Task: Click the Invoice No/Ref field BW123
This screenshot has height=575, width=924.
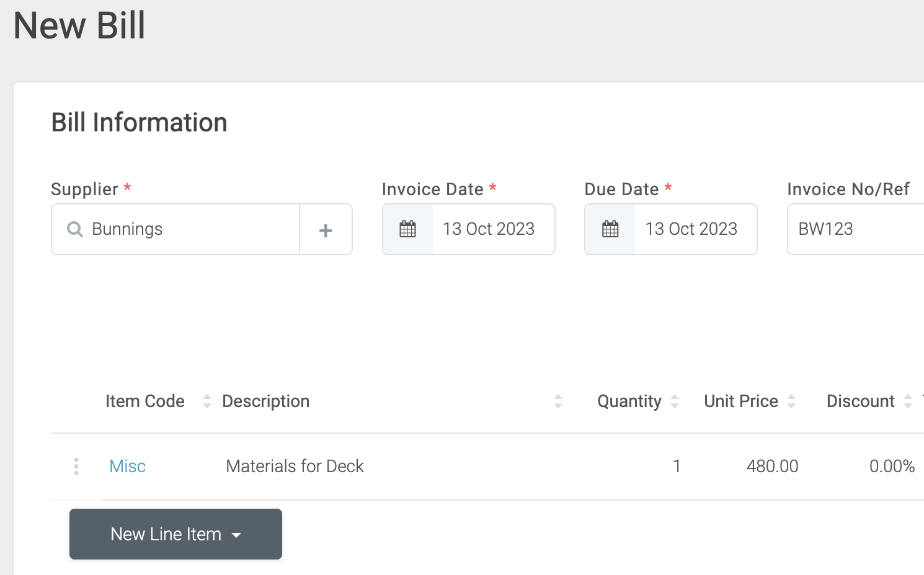Action: 856,229
